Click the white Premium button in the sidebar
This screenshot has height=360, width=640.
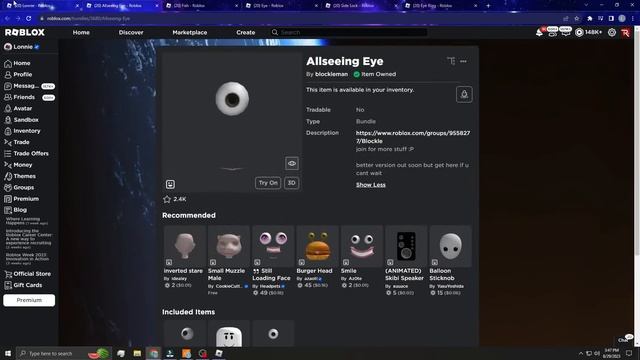tap(29, 300)
